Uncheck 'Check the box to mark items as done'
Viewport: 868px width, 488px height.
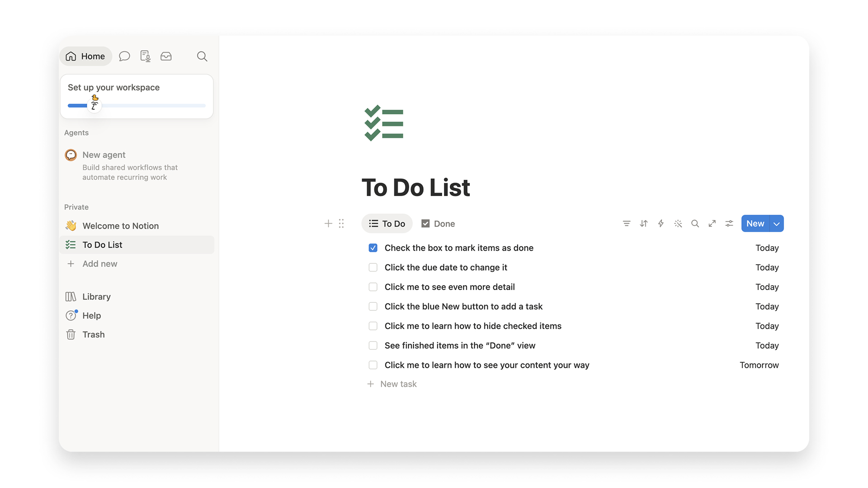[x=373, y=248]
